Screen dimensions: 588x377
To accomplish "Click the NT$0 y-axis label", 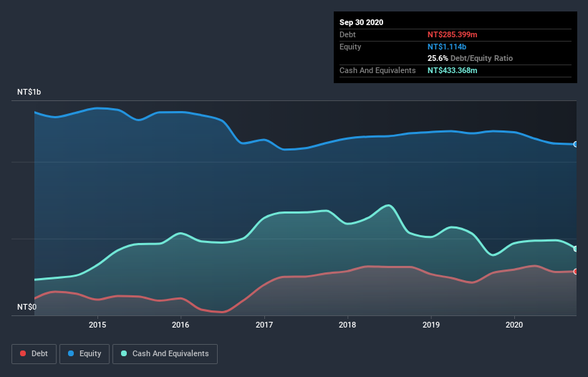I will point(27,307).
